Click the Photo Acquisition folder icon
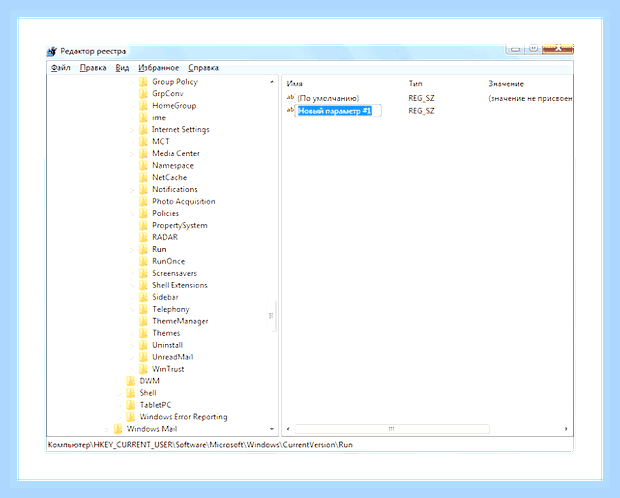Viewport: 620px width, 498px height. [x=143, y=201]
